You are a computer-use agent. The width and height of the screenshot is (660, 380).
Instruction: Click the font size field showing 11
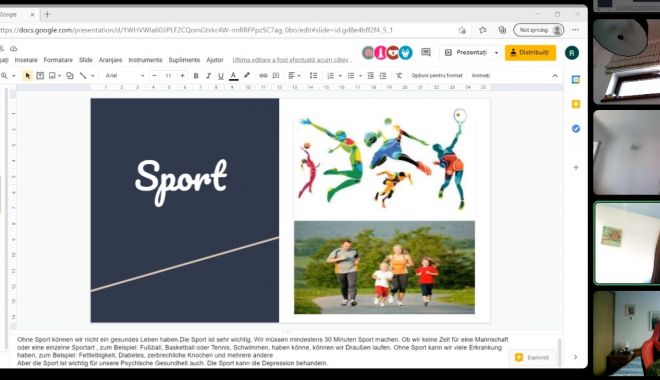click(168, 76)
